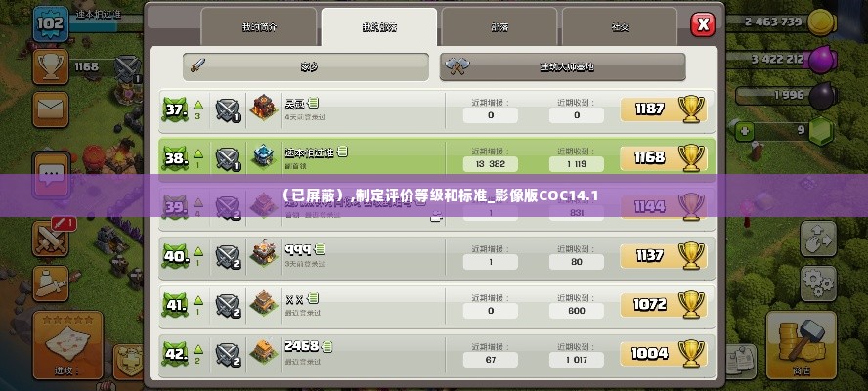The width and height of the screenshot is (868, 391).
Task: Click the green plus next to gems
Action: 745,131
